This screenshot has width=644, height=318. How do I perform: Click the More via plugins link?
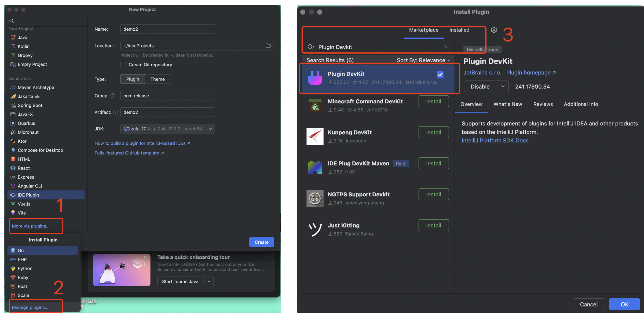(x=31, y=226)
